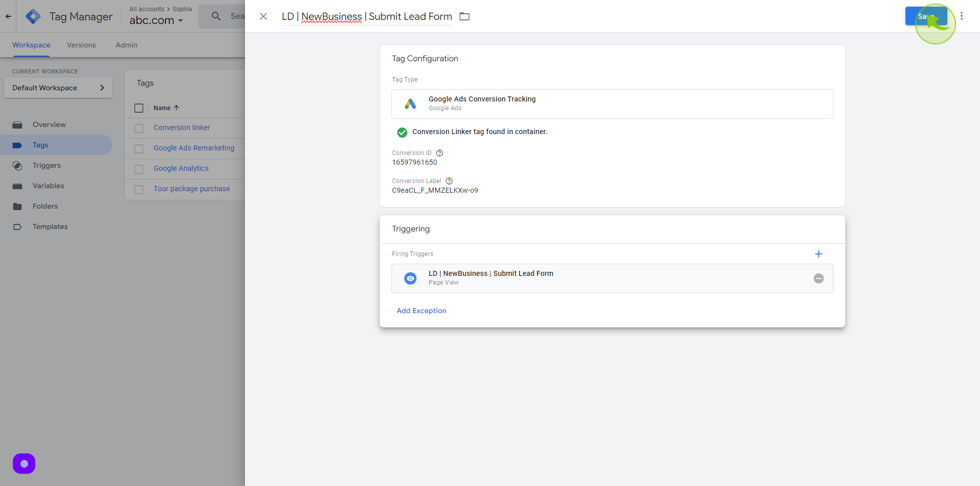Expand the Default Workspace selector
The width and height of the screenshot is (980, 486).
coord(58,88)
